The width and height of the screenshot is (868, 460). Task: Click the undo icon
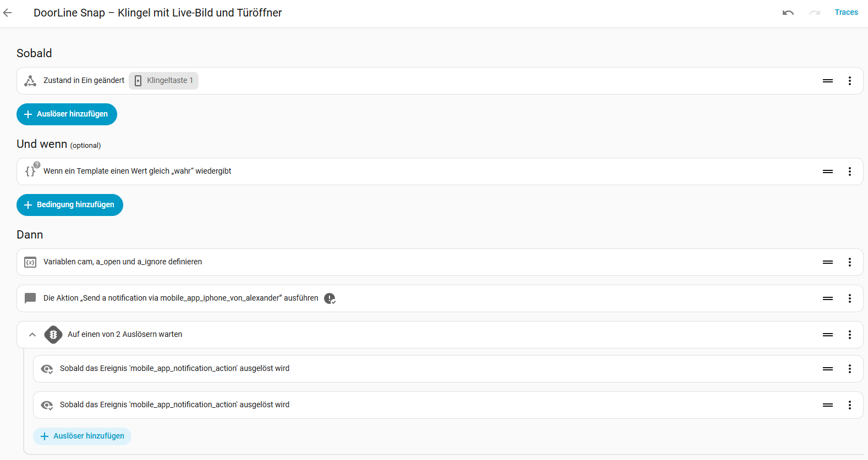click(x=788, y=13)
